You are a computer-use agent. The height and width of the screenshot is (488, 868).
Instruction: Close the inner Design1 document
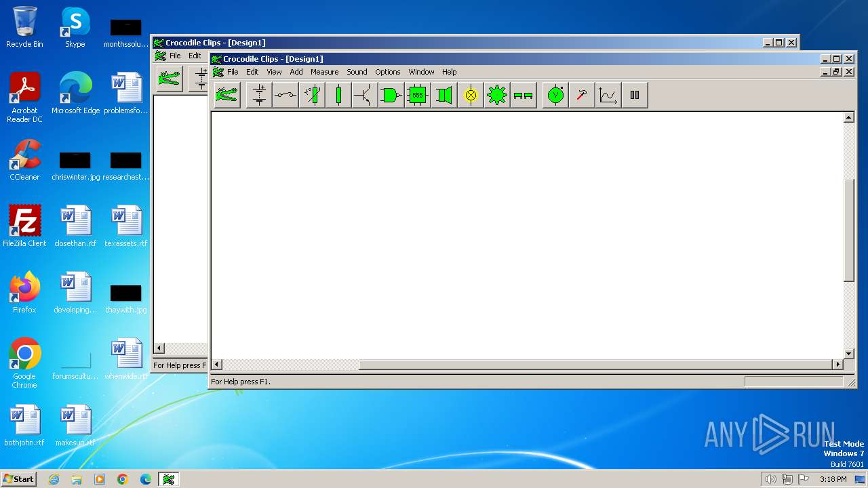[x=848, y=72]
